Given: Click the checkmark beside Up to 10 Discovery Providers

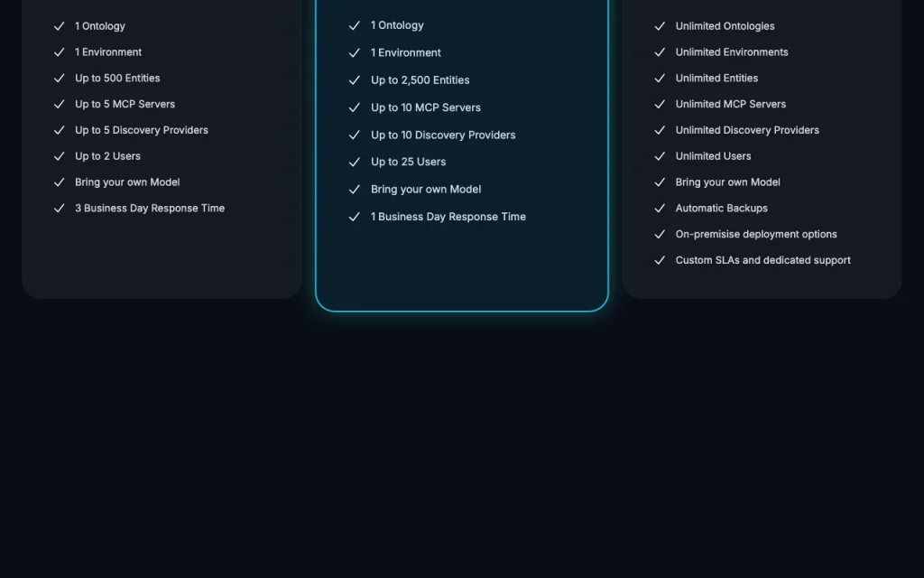Looking at the screenshot, I should (x=354, y=135).
